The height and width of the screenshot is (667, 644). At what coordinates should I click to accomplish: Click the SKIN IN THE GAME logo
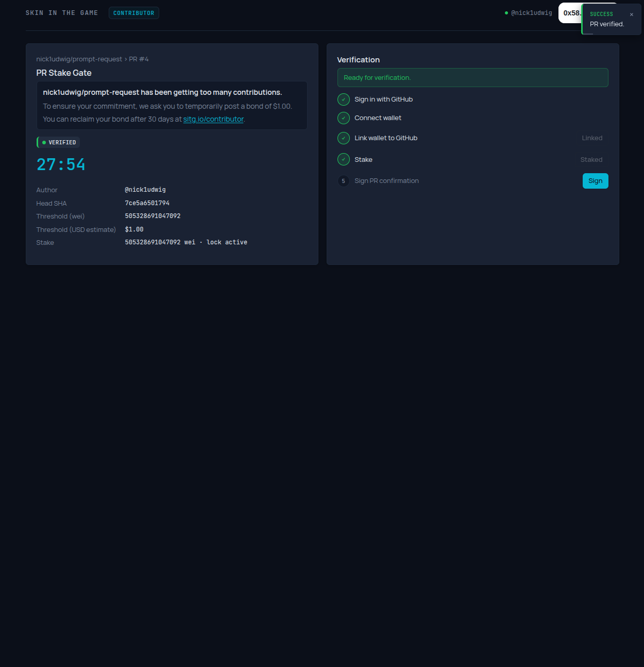tap(62, 13)
